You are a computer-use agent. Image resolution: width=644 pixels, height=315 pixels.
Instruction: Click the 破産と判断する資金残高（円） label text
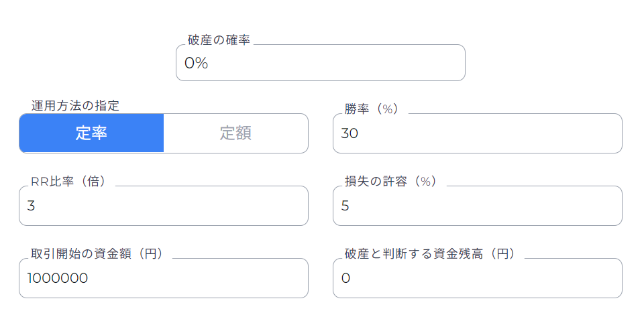pyautogui.click(x=429, y=254)
